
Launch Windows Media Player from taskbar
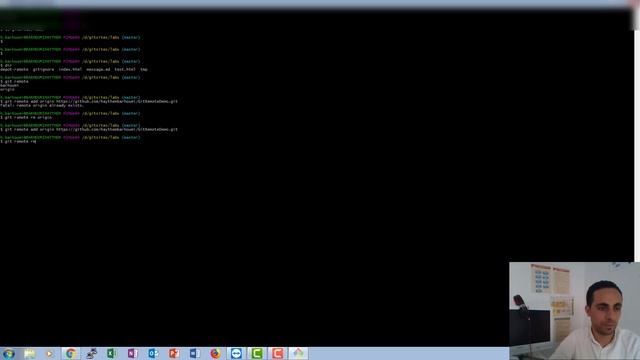pyautogui.click(x=49, y=353)
